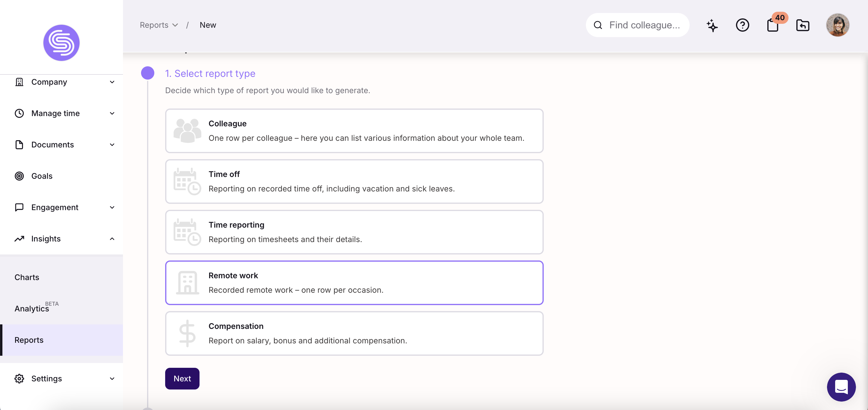868x410 pixels.
Task: Click the Settings sidebar label
Action: click(x=46, y=379)
